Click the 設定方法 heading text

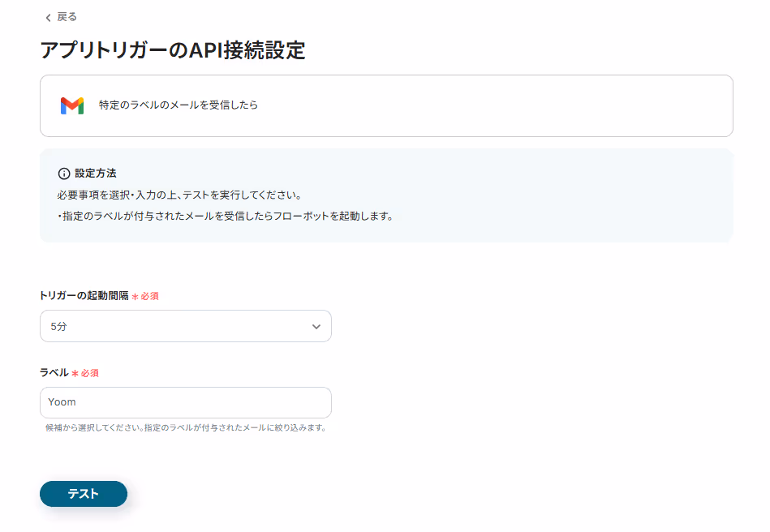pyautogui.click(x=95, y=174)
